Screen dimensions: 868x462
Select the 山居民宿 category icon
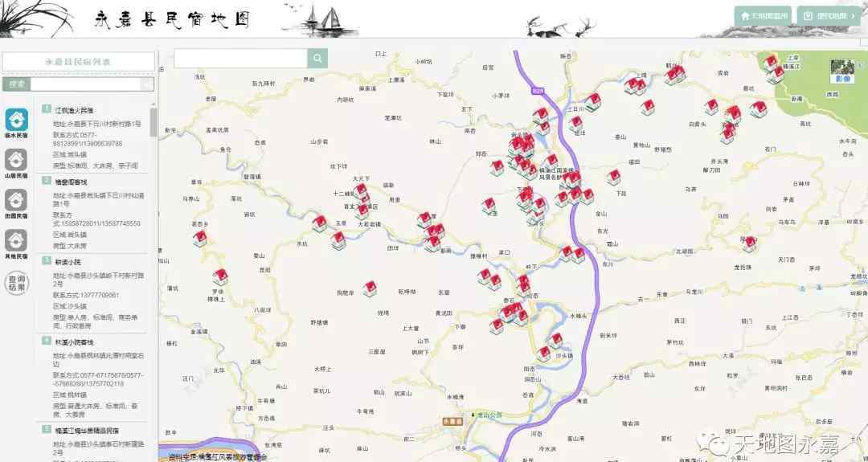point(16,160)
